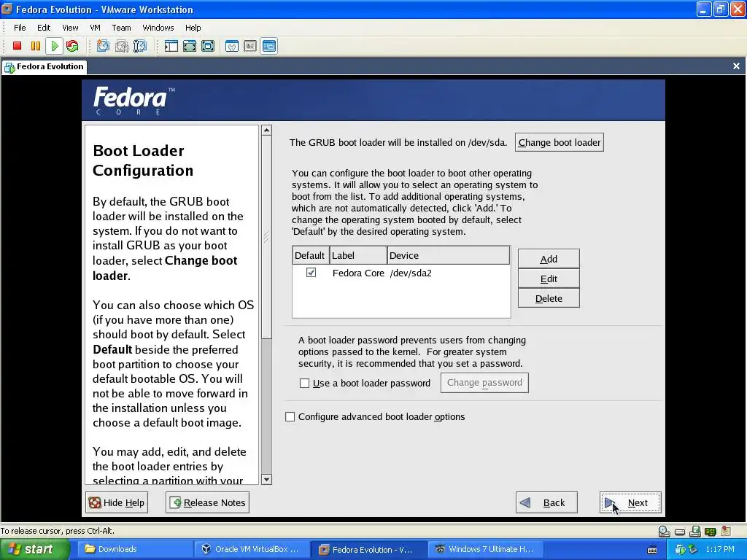Click the Appliance view icon in toolbar
747x560 pixels.
point(250,46)
